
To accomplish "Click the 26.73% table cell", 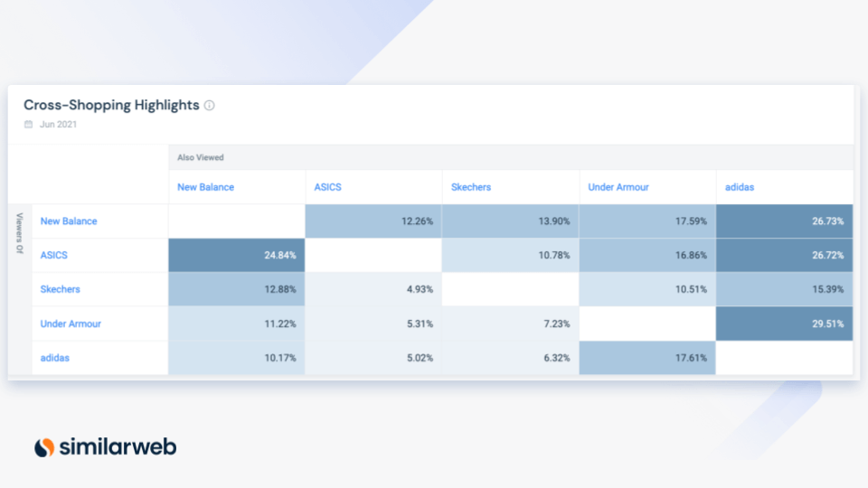I will (x=784, y=221).
